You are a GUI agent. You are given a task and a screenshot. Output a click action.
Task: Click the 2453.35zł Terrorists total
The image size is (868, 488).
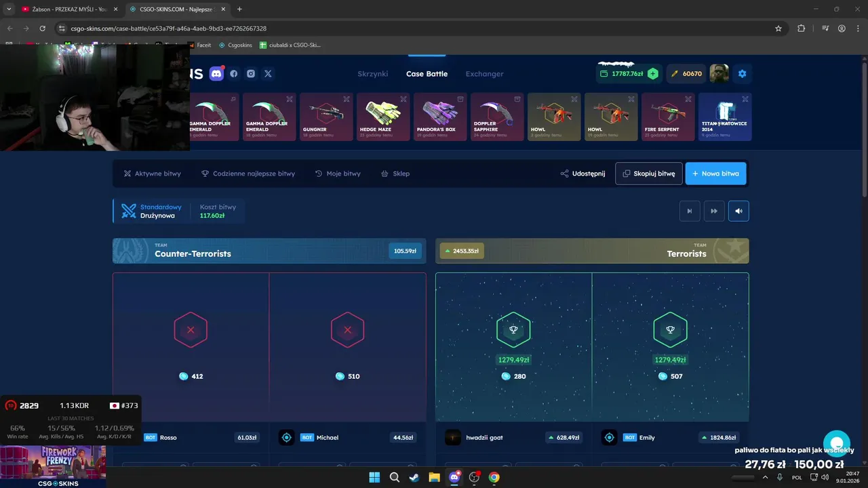click(462, 251)
